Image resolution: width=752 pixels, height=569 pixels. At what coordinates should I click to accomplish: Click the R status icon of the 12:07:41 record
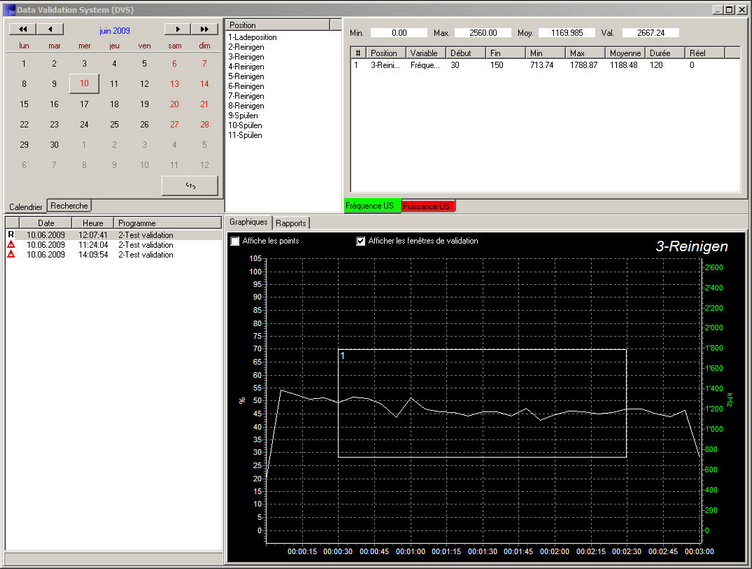(x=11, y=235)
